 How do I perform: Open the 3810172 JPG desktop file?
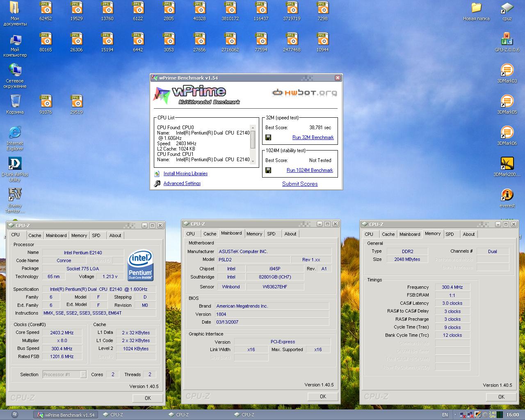tap(230, 11)
